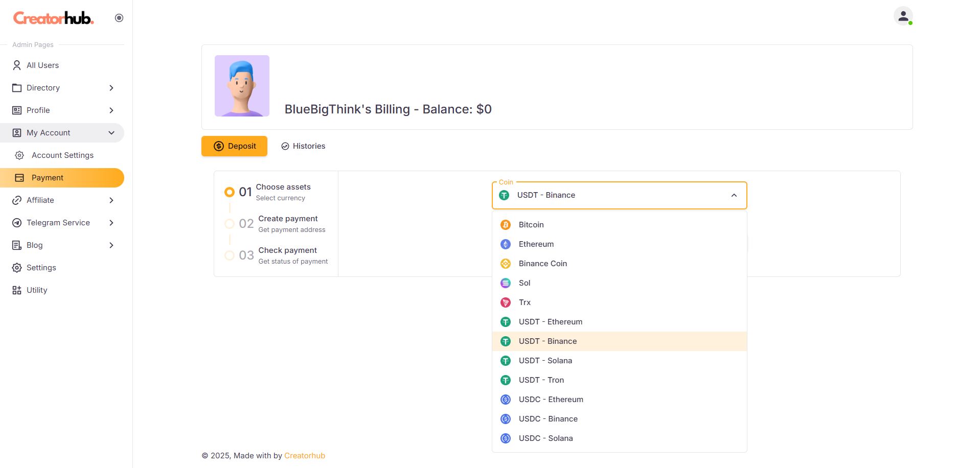
Task: Click the Telegram Service sidebar icon
Action: [17, 223]
